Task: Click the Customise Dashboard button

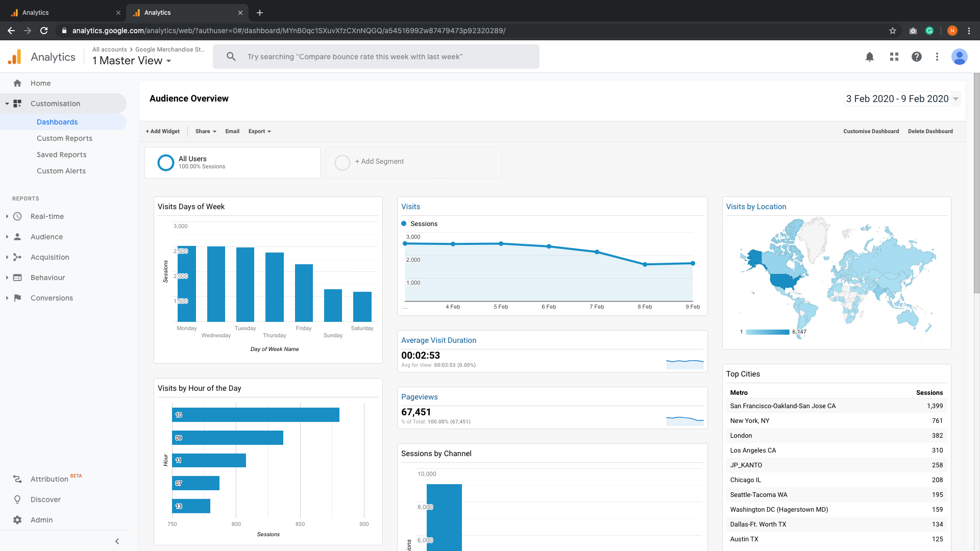Action: [x=871, y=131]
